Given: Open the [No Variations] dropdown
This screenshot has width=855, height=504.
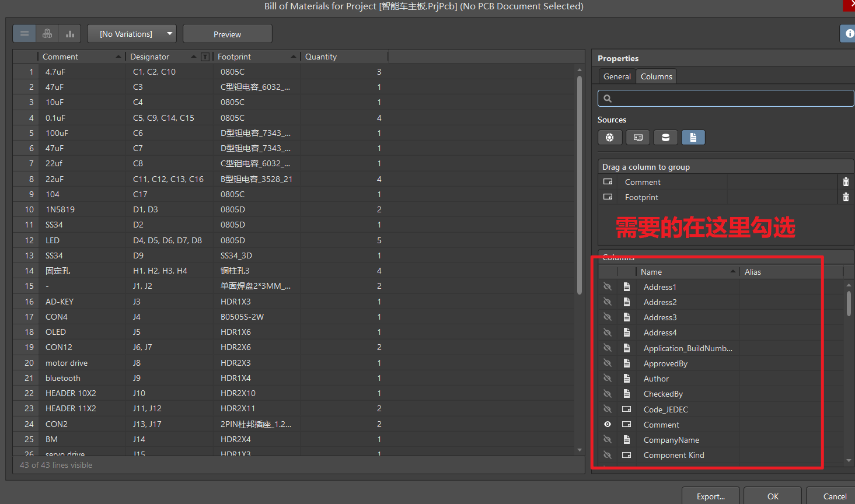Looking at the screenshot, I should (132, 34).
